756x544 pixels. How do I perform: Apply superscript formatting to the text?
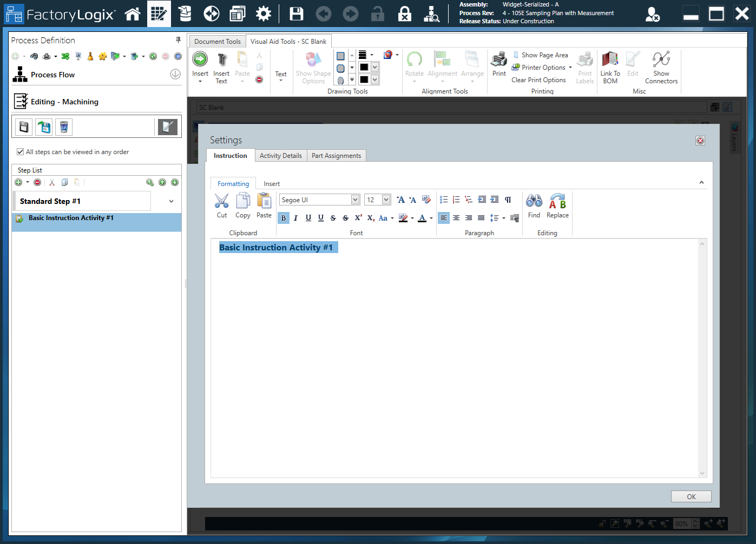pos(358,218)
